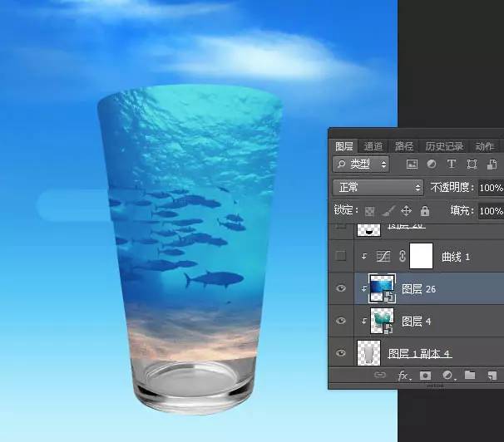This screenshot has height=442, width=504.
Task: Click the text layer filter icon
Action: click(452, 165)
